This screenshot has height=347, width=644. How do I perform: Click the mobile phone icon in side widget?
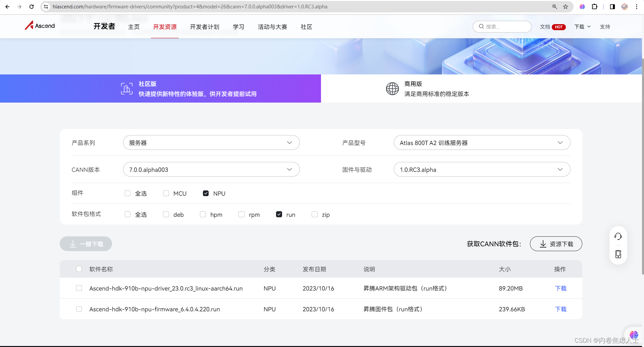[618, 254]
